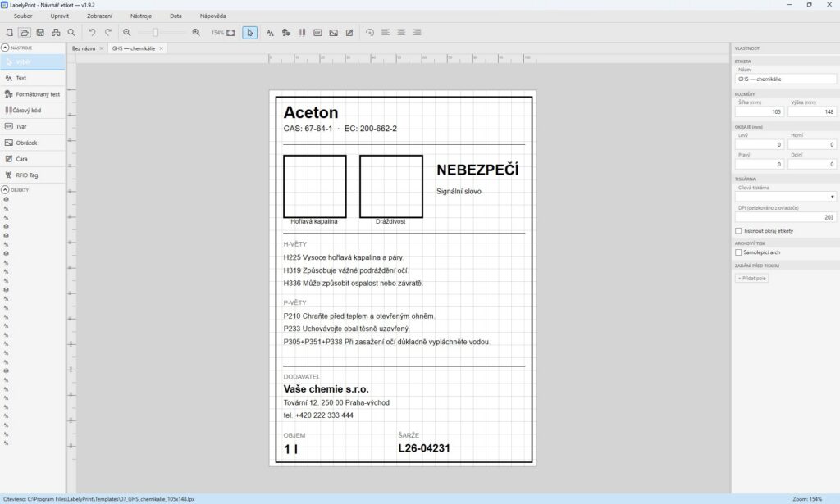840x504 pixels.
Task: Pick the Text tool icon in the toolbar
Action: (271, 33)
